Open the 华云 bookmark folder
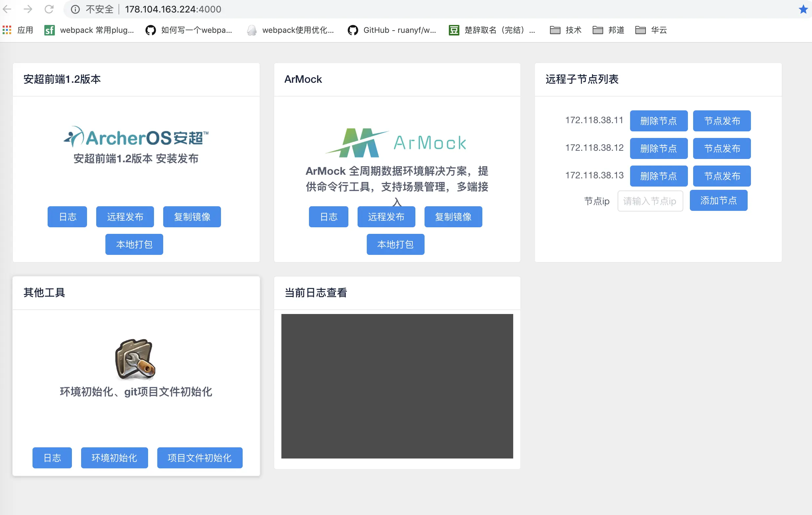812x515 pixels. (651, 30)
